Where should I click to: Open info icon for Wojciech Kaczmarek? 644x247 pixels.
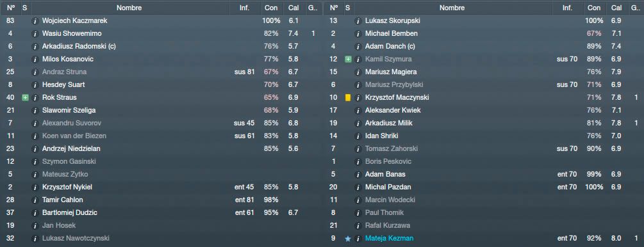(x=35, y=20)
